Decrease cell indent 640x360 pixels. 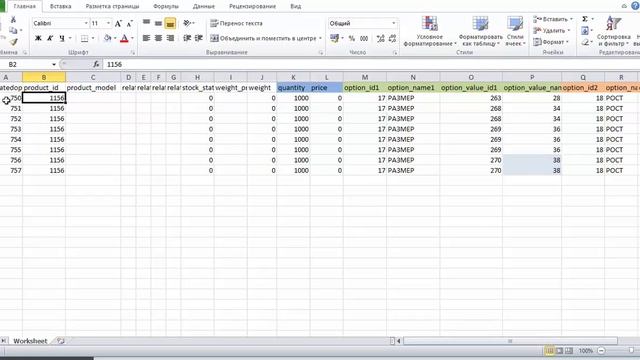point(187,38)
